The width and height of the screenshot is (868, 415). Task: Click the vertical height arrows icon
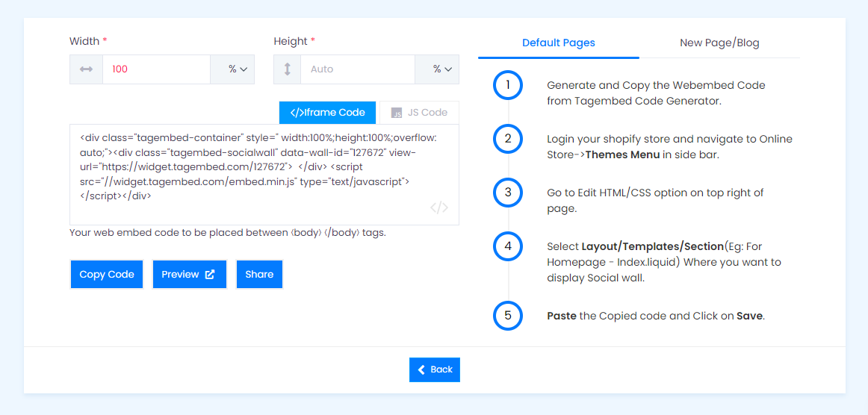click(288, 69)
